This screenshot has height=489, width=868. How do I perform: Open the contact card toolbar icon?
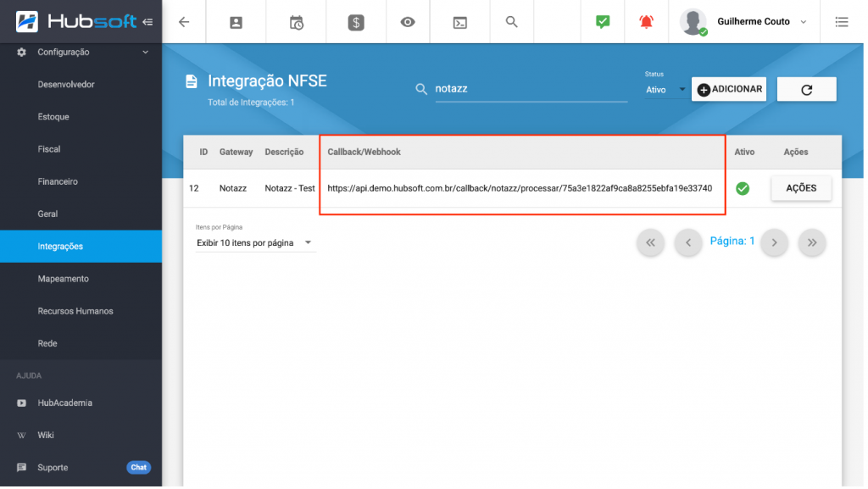pos(236,22)
